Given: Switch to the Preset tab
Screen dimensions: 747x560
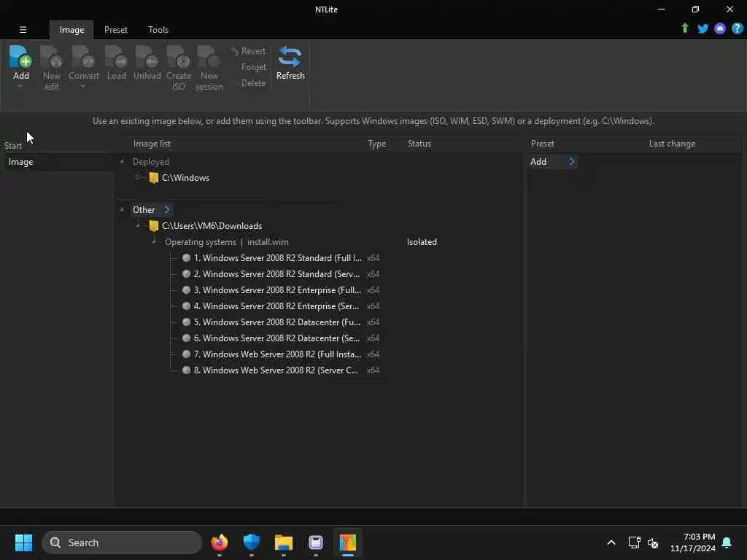Looking at the screenshot, I should click(x=116, y=29).
